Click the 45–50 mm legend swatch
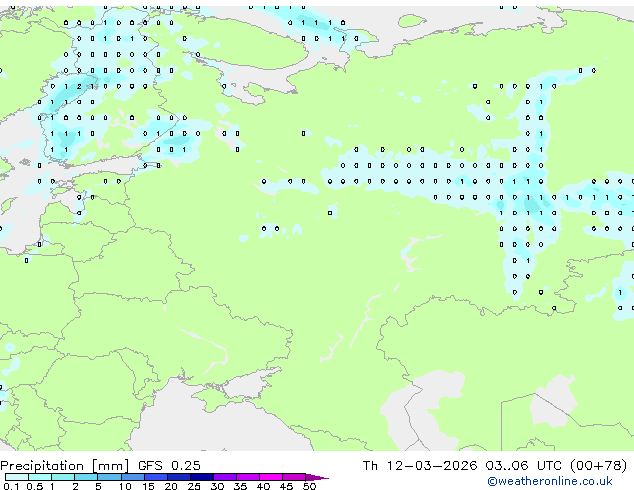 coord(294,477)
